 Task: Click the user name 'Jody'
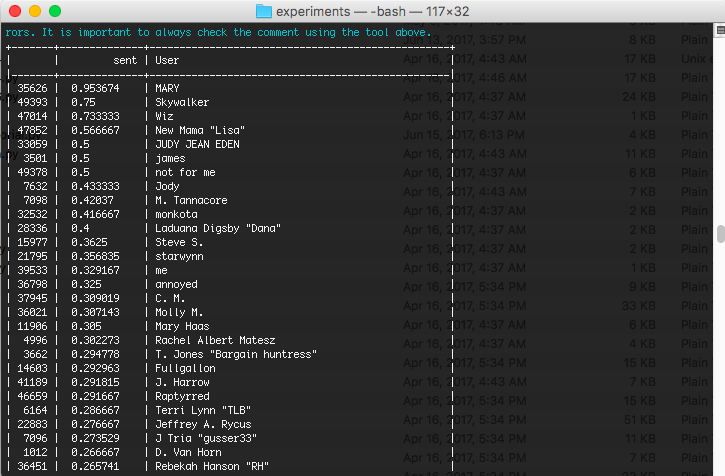click(167, 186)
